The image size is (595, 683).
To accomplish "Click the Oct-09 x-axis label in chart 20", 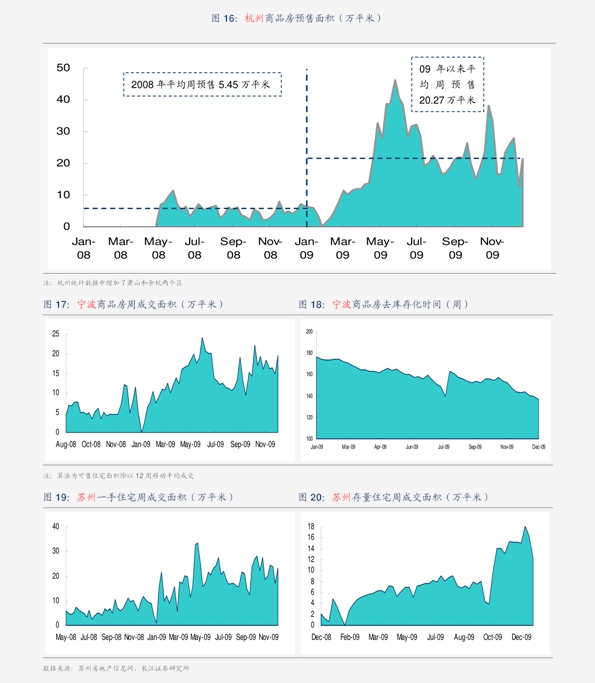I will [493, 637].
